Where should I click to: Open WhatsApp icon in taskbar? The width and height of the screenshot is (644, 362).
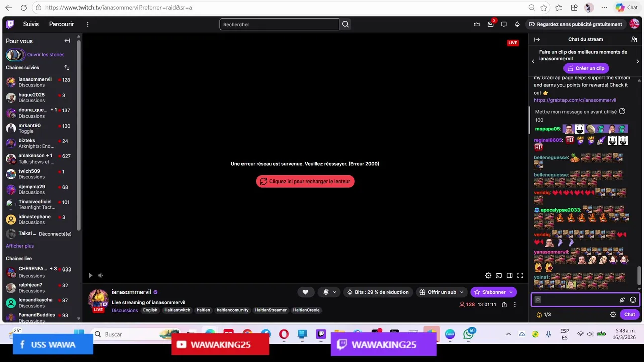(x=469, y=334)
